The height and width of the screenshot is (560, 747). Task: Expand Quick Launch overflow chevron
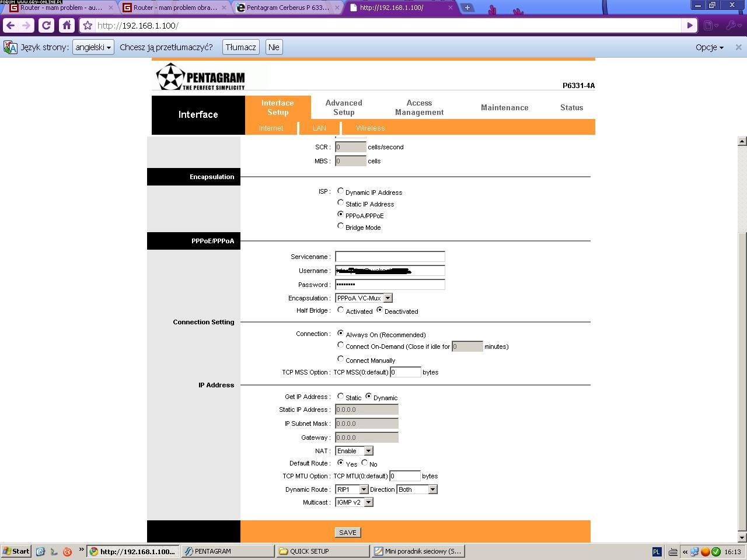pos(81,549)
